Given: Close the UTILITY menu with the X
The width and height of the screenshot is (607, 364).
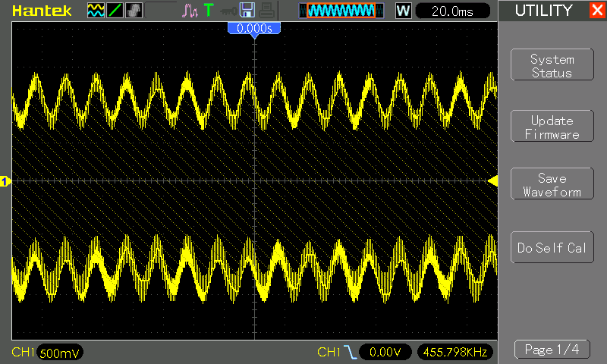Looking at the screenshot, I should (598, 10).
